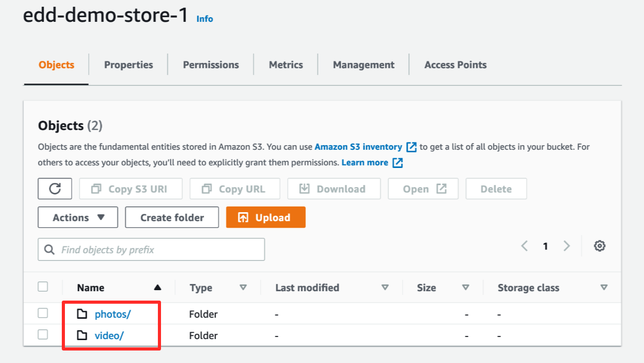Click the Open in new tab icon

(x=441, y=188)
